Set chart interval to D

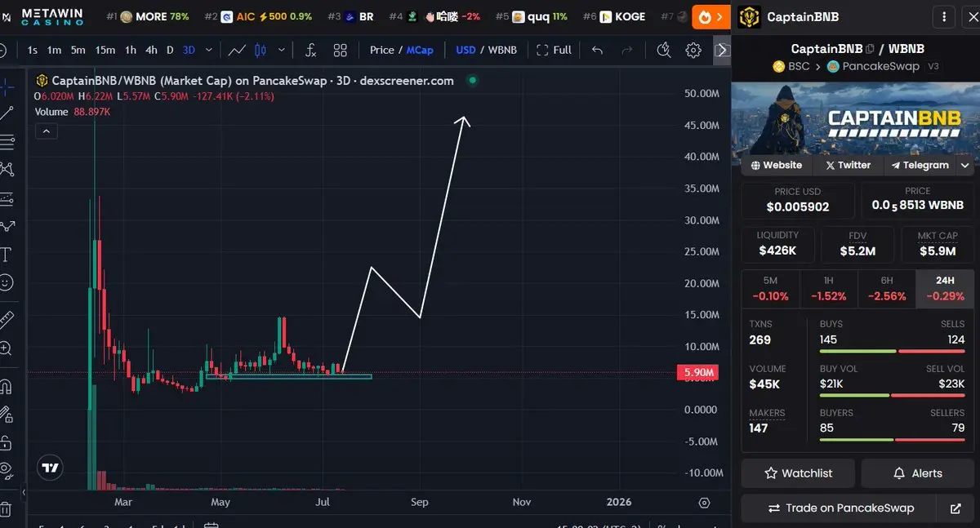click(x=170, y=50)
